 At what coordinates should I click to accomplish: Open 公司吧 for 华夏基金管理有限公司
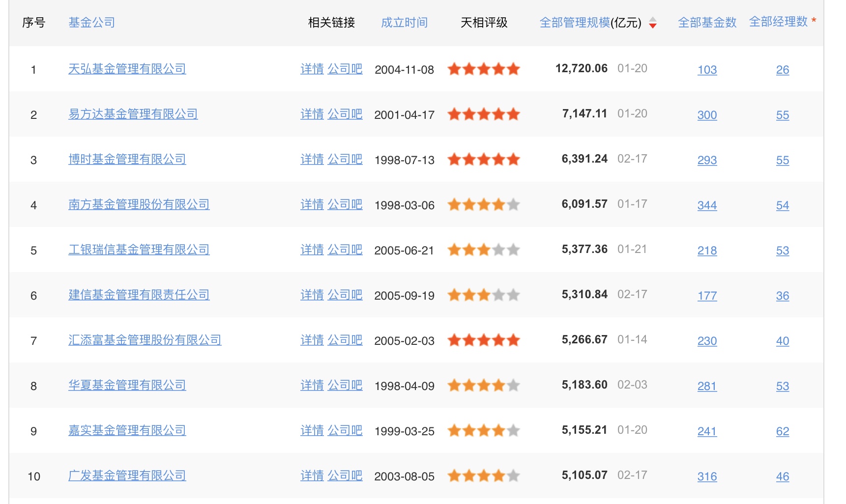(x=345, y=385)
